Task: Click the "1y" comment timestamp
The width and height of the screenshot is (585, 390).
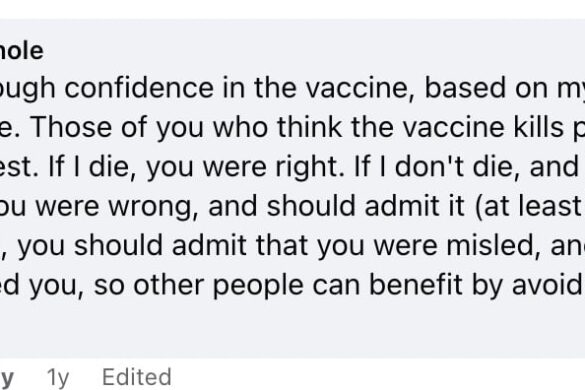Action: coord(58,377)
